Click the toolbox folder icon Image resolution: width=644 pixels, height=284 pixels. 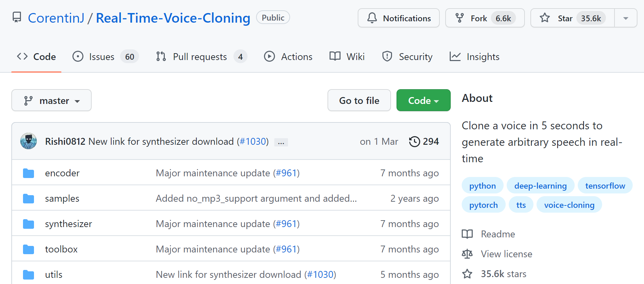coord(28,249)
